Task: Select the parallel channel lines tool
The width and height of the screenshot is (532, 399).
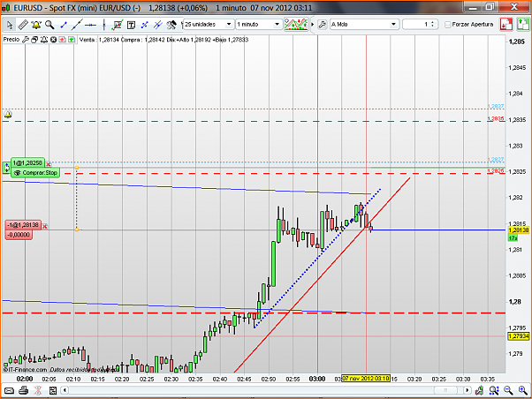Action: click(158, 25)
